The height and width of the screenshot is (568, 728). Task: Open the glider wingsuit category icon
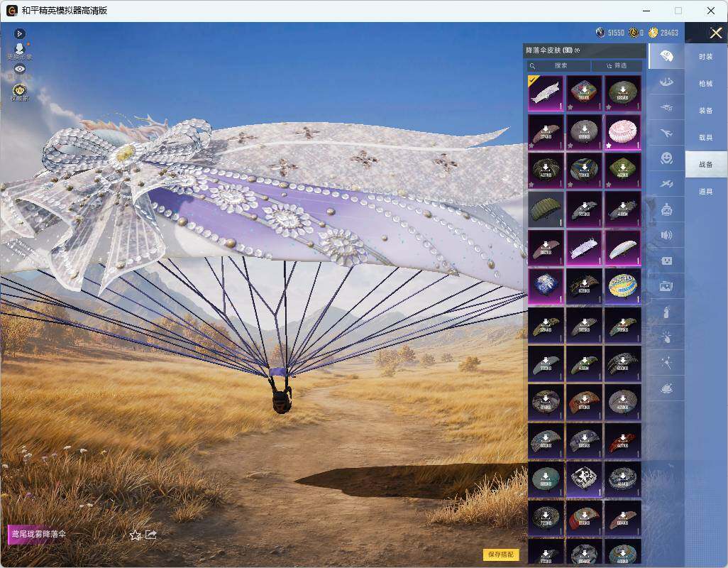point(666,82)
